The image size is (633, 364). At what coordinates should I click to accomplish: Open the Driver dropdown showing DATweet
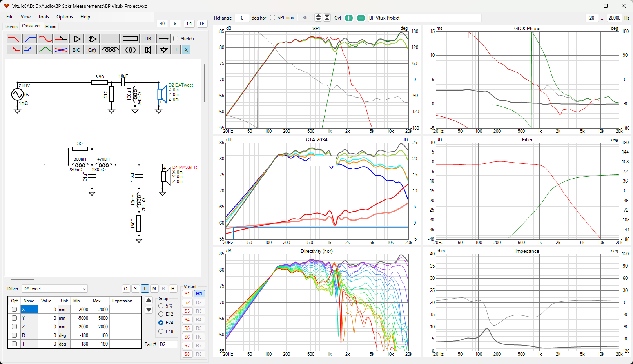click(x=54, y=289)
